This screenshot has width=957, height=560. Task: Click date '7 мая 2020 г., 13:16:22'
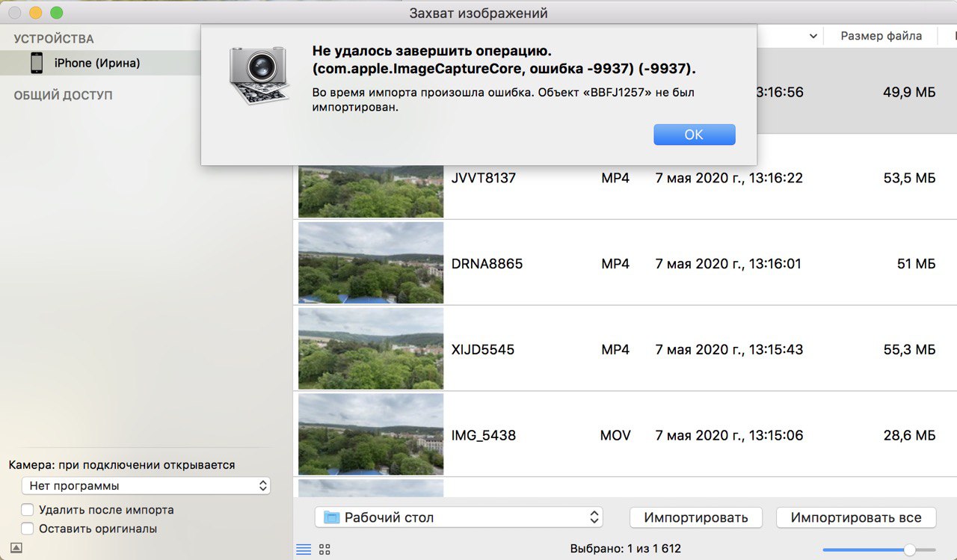pyautogui.click(x=729, y=178)
